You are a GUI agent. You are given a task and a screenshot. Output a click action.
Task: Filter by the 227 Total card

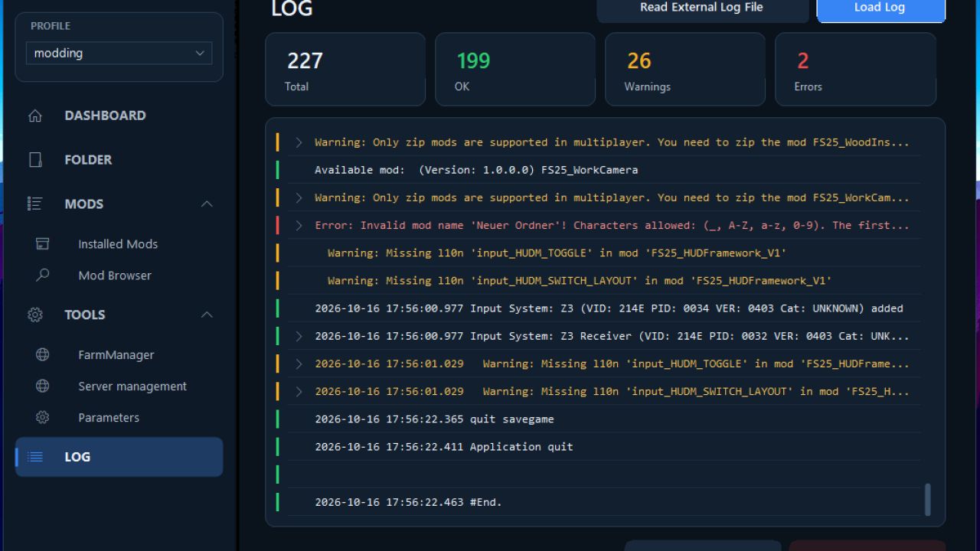345,69
